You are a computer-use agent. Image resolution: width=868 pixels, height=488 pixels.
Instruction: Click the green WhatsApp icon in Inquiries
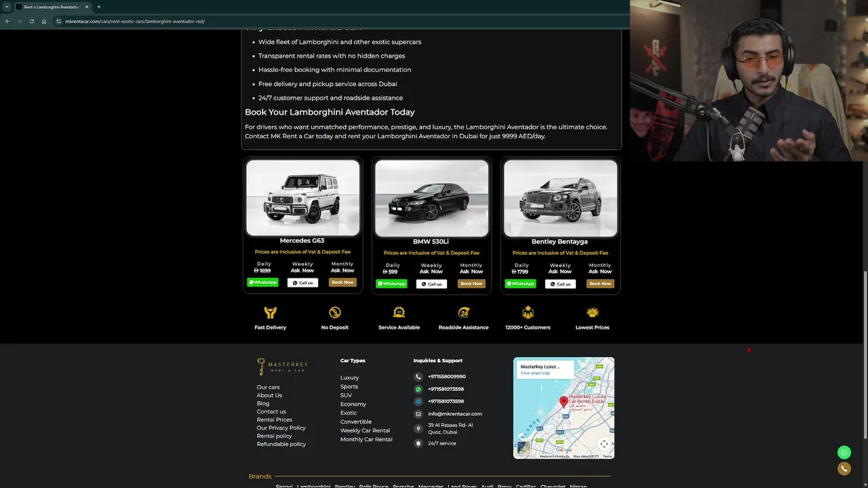pyautogui.click(x=418, y=389)
